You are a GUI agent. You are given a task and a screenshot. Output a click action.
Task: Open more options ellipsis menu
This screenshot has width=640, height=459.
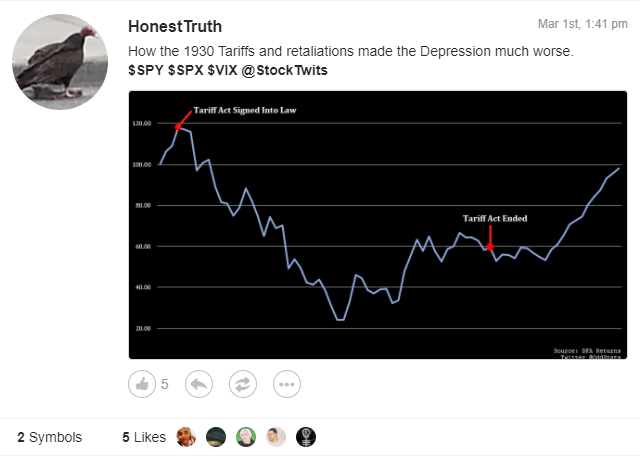[x=287, y=384]
